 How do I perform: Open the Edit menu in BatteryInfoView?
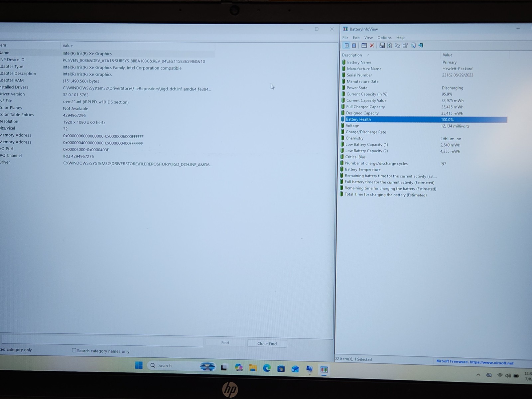point(356,38)
